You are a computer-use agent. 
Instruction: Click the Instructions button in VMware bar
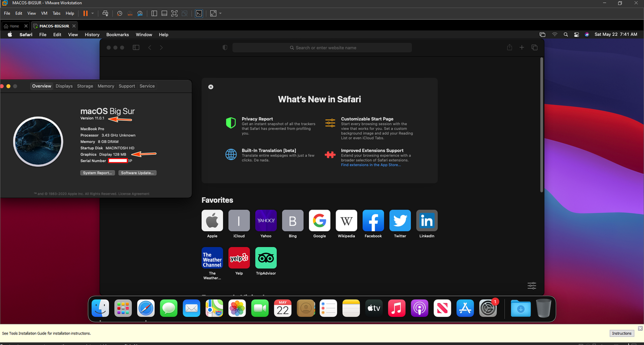click(622, 333)
